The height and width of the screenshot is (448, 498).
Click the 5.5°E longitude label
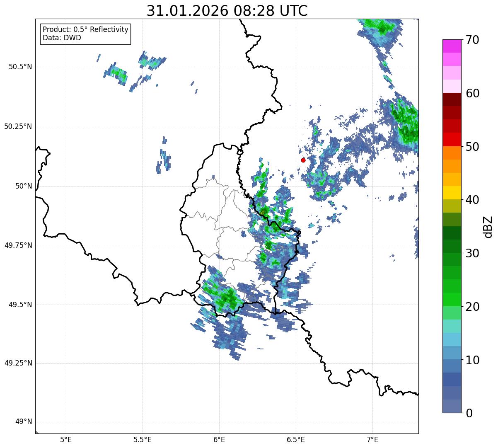click(x=143, y=439)
